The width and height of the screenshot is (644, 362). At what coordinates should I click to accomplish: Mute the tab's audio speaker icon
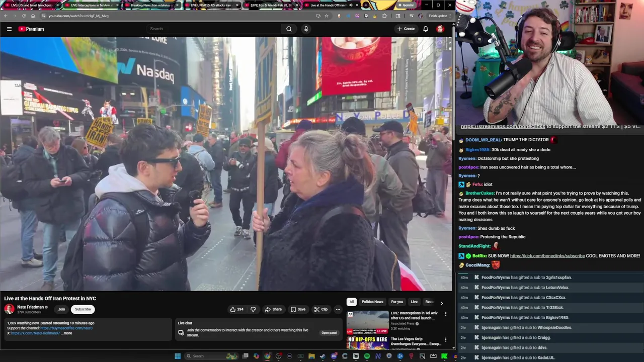coord(351,5)
